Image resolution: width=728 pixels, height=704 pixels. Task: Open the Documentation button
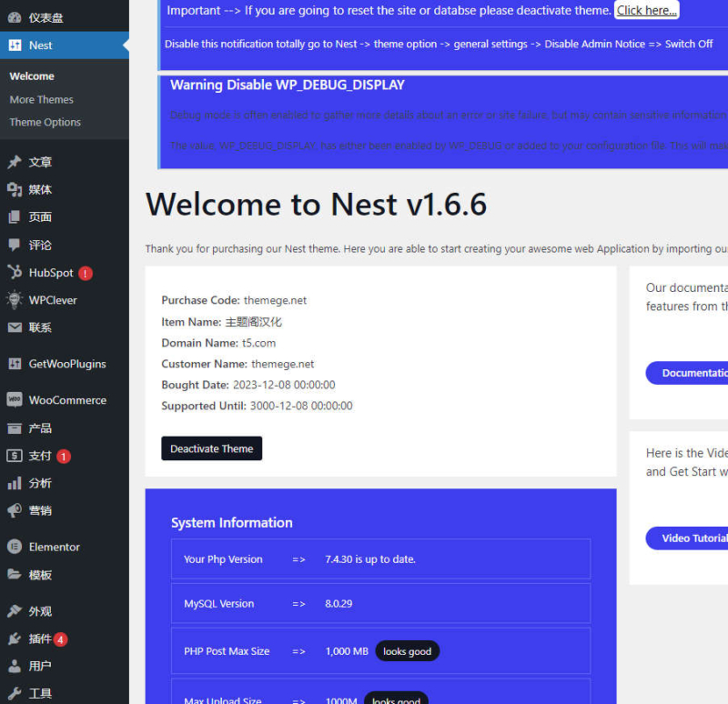[x=687, y=373]
